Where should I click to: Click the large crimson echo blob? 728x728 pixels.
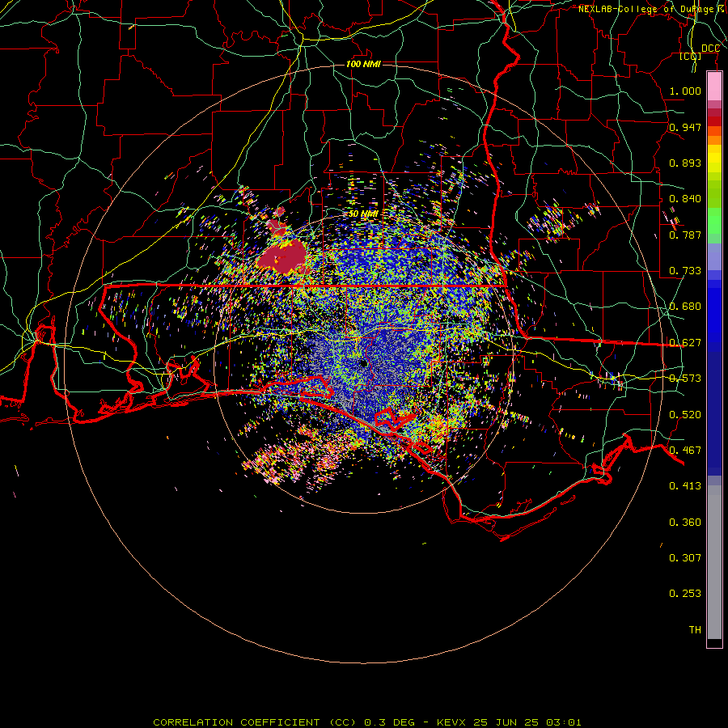[x=283, y=256]
